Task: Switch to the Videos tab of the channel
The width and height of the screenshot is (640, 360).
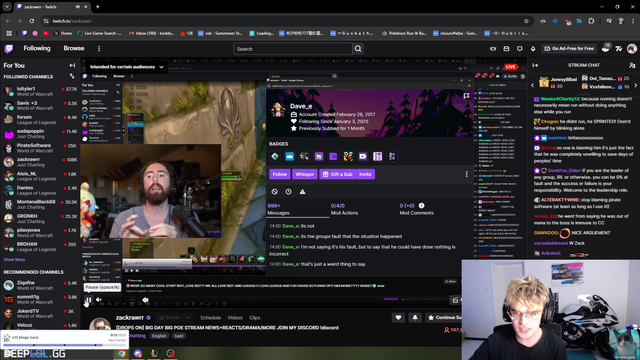Action: 235,318
